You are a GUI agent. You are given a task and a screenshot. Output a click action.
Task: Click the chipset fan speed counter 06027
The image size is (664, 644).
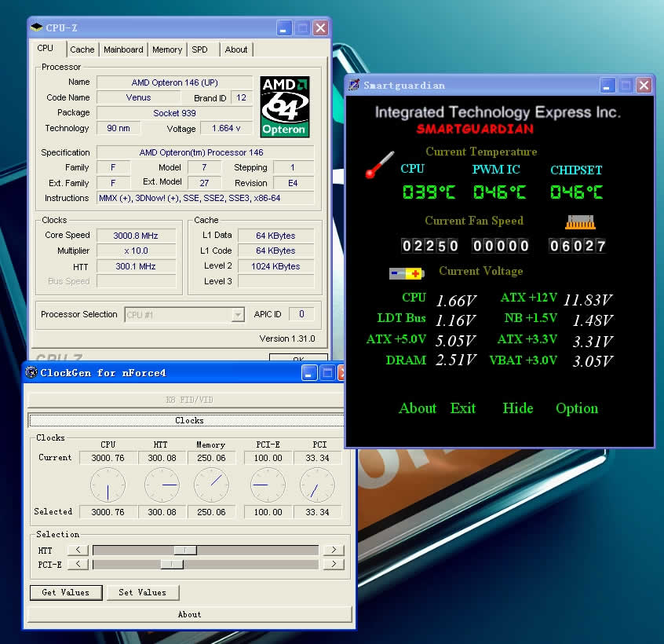click(x=577, y=246)
